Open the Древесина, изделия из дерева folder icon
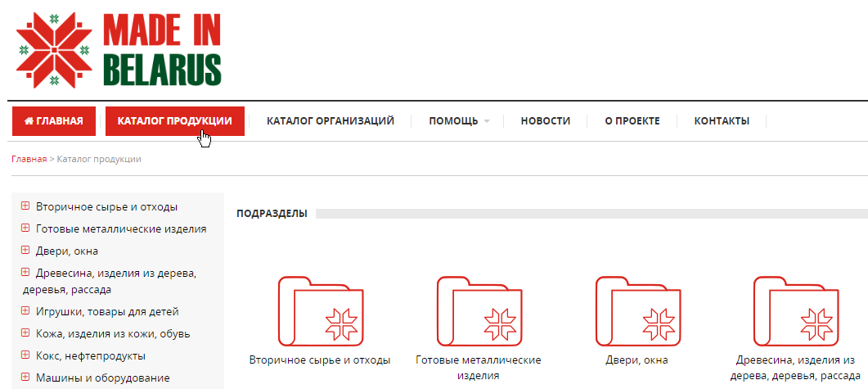 coord(794,310)
